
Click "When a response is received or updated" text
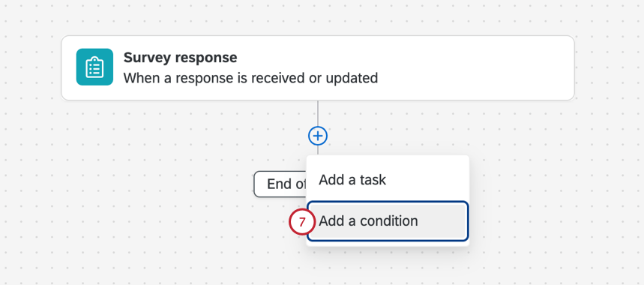(250, 78)
